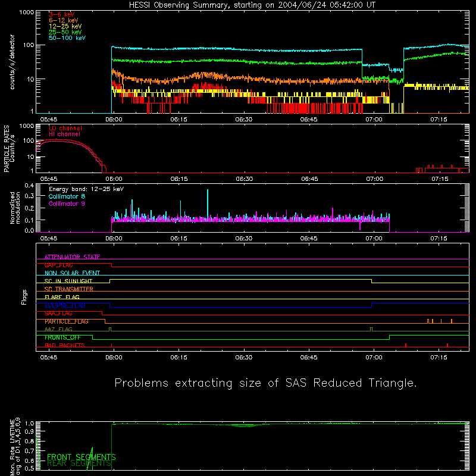Click the 0.3 tick on the modulation axis
Image resolution: width=476 pixels, height=476 pixels.
pos(29,196)
